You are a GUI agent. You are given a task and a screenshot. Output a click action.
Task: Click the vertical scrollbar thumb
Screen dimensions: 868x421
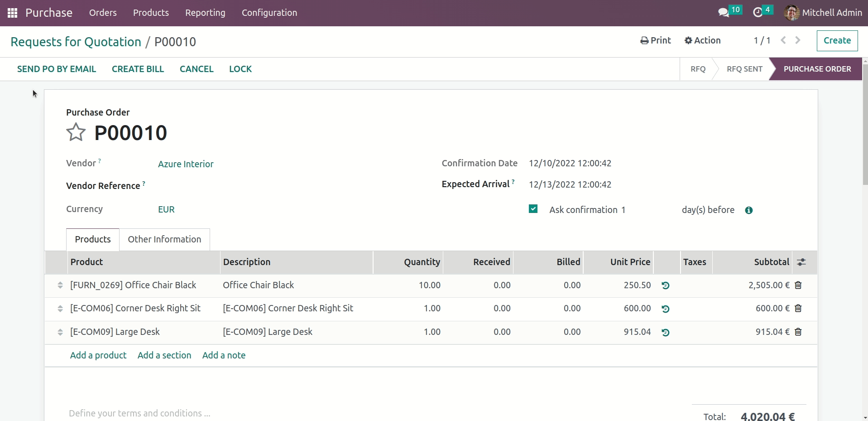point(865,124)
